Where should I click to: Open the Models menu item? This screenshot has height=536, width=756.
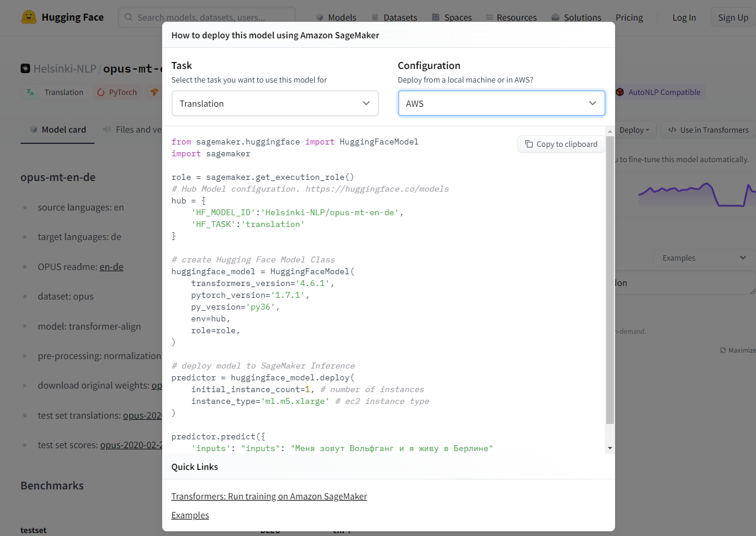336,18
